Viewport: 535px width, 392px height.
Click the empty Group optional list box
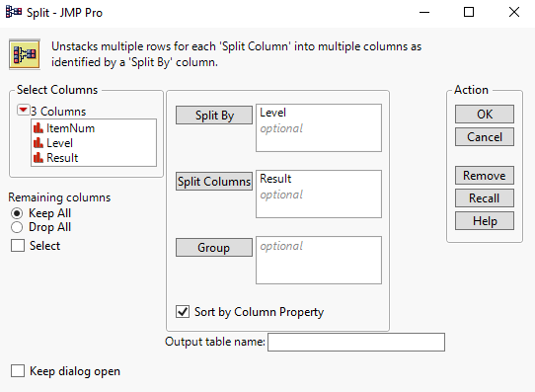[319, 260]
